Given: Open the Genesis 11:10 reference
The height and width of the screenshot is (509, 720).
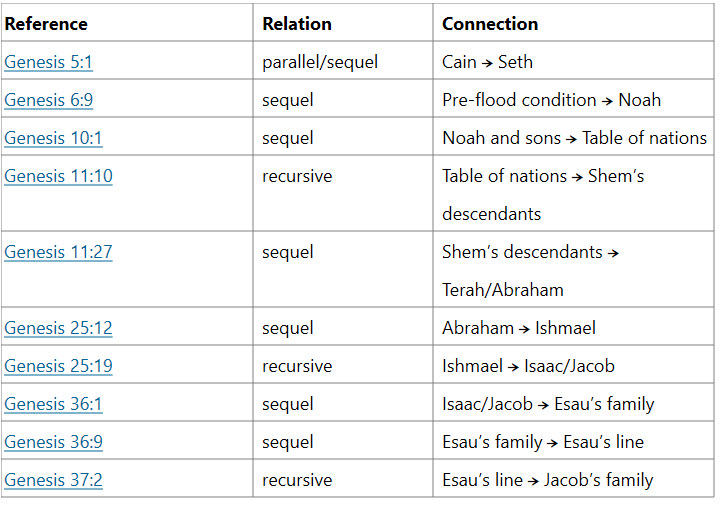Looking at the screenshot, I should click(58, 176).
